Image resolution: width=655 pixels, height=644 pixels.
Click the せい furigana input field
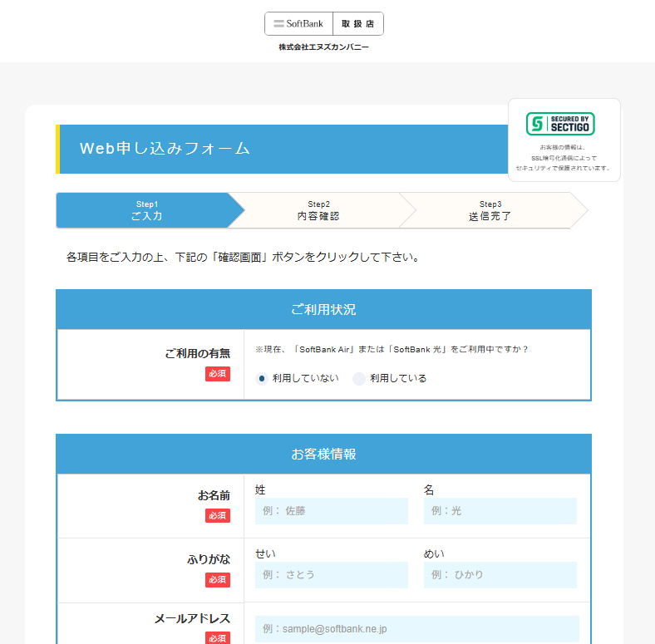point(332,575)
